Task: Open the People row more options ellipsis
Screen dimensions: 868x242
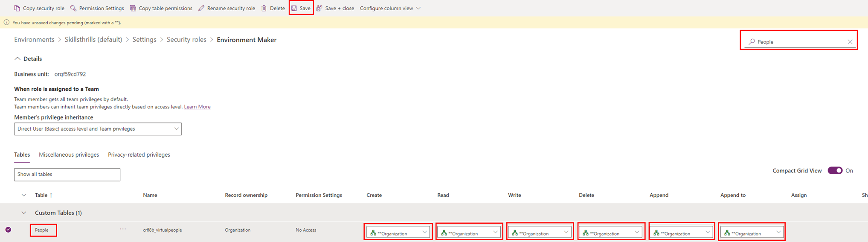Action: pos(123,229)
